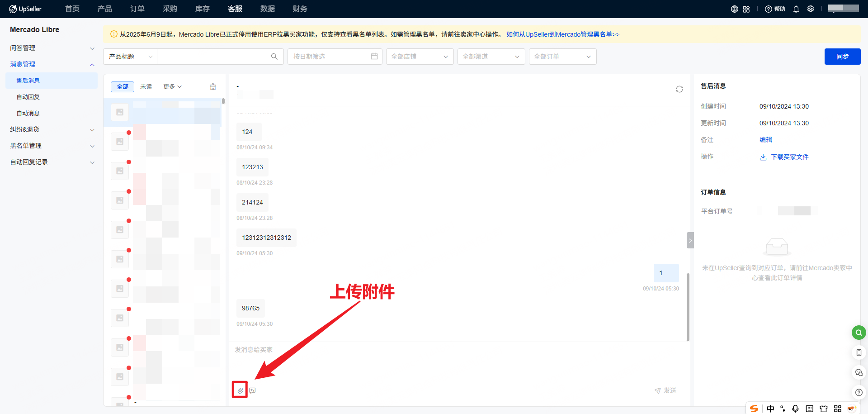The height and width of the screenshot is (414, 868).
Task: Click the mark-all-read broom icon in the message list
Action: coord(213,87)
